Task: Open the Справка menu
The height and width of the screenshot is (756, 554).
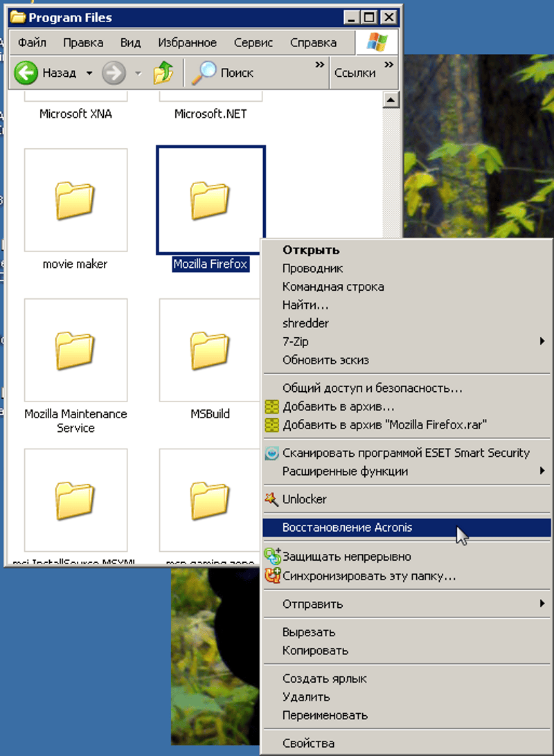Action: (x=314, y=42)
